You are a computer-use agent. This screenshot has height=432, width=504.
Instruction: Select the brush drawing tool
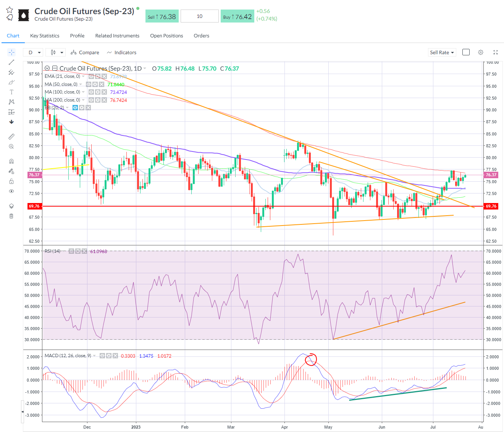(x=11, y=82)
